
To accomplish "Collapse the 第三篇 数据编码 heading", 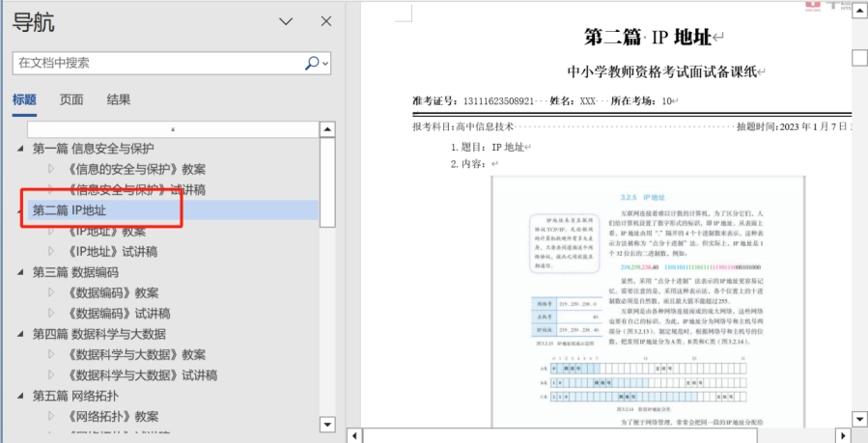I will (20, 273).
